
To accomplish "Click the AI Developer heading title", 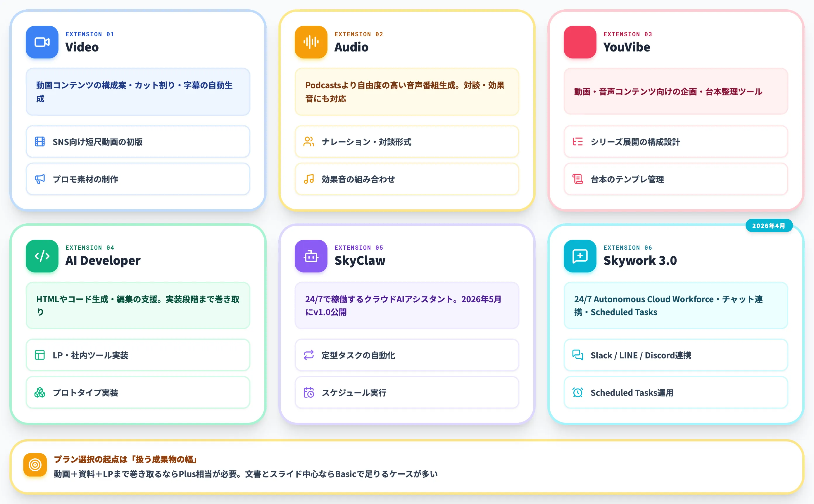I will (x=103, y=260).
